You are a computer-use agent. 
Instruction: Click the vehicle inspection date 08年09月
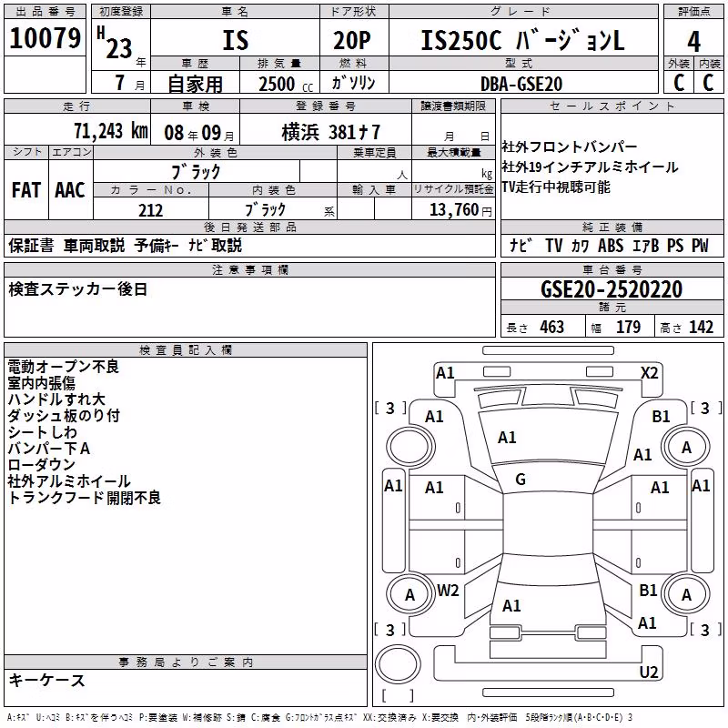(199, 133)
